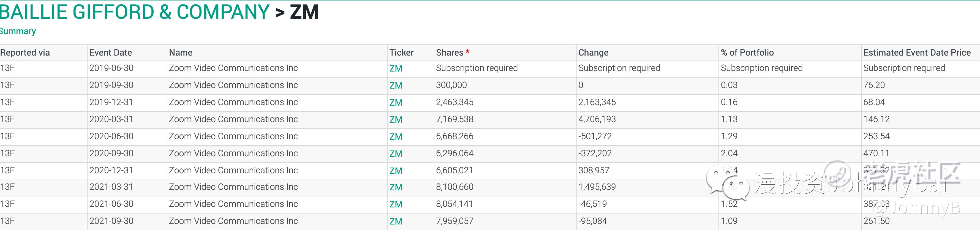Click ZM ticker in the 2020-06-30 row

coord(396,137)
